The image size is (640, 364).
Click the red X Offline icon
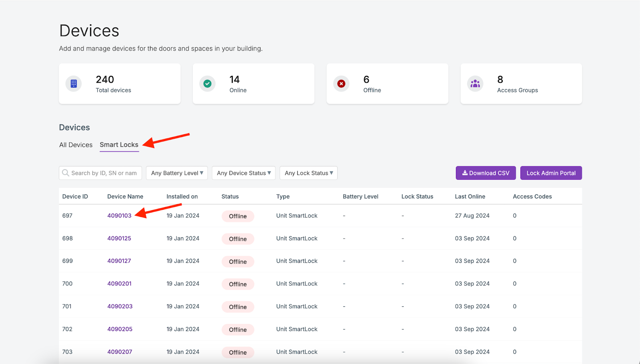pos(341,84)
